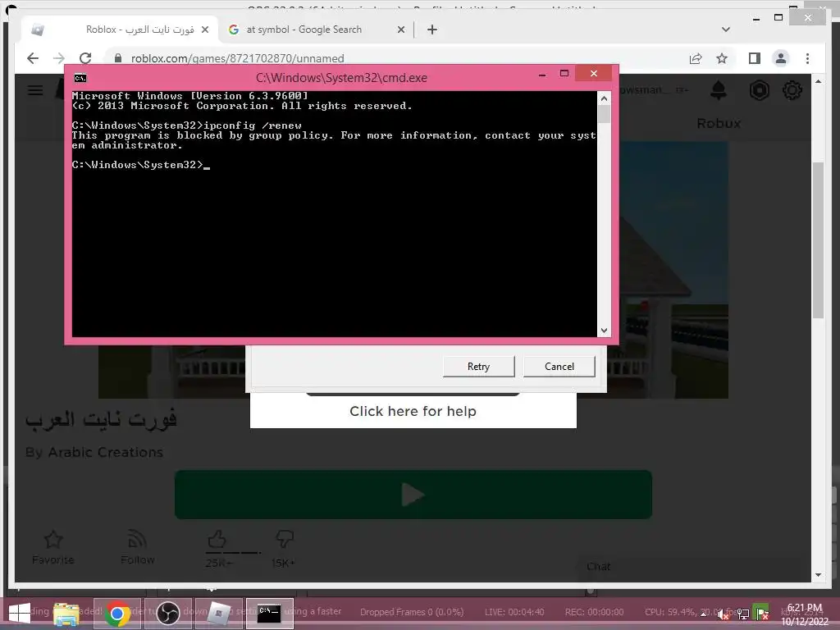Share this page via the share icon
Screen dimensions: 840x630
click(696, 58)
